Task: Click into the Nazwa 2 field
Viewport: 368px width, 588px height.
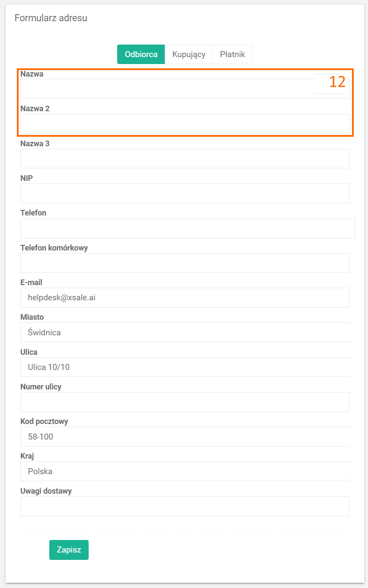Action: pos(185,124)
